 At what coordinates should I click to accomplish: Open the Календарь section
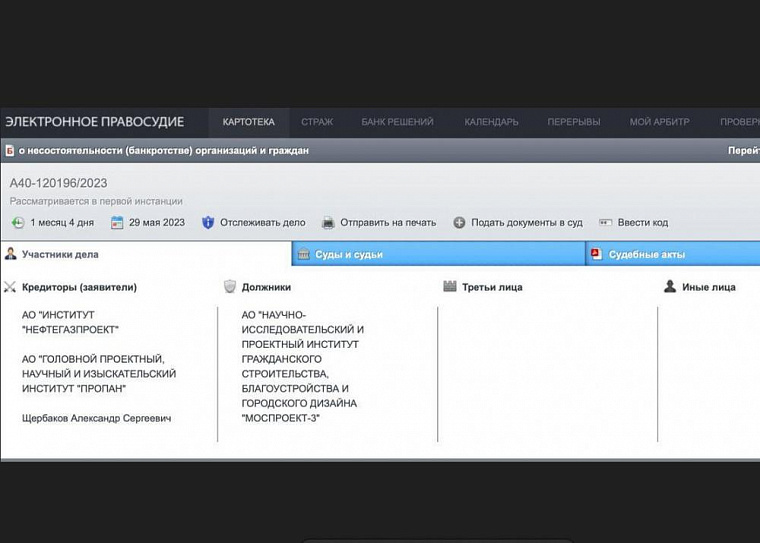pos(491,122)
